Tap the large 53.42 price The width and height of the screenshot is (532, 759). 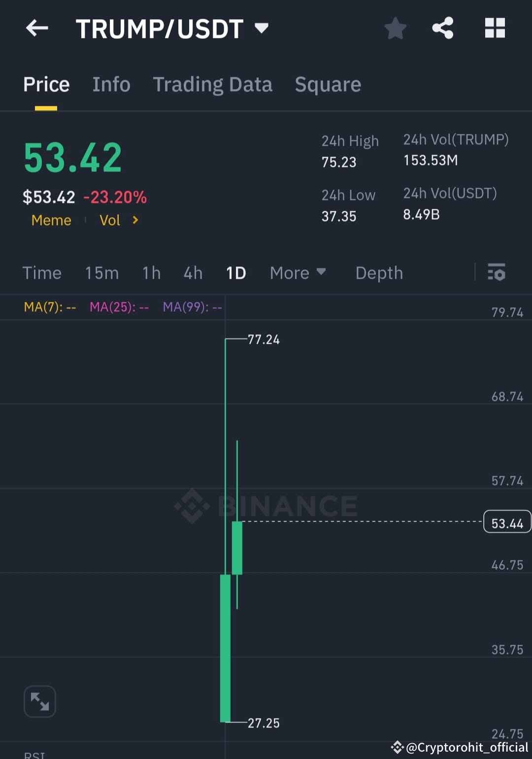pos(73,158)
